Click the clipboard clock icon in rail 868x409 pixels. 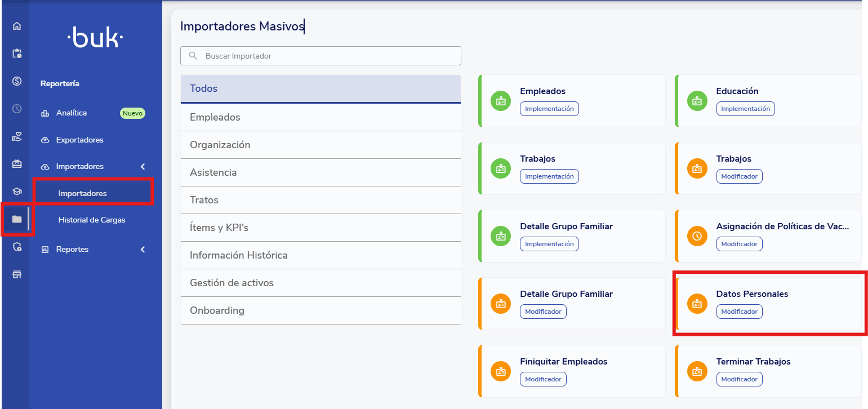[17, 54]
